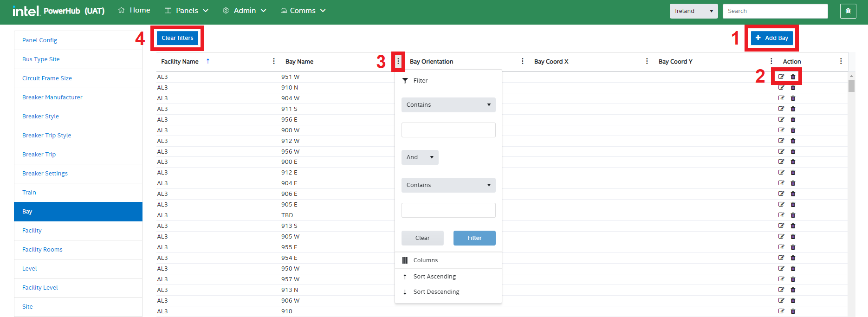Open Facility Name column menu (three dots)

click(274, 61)
